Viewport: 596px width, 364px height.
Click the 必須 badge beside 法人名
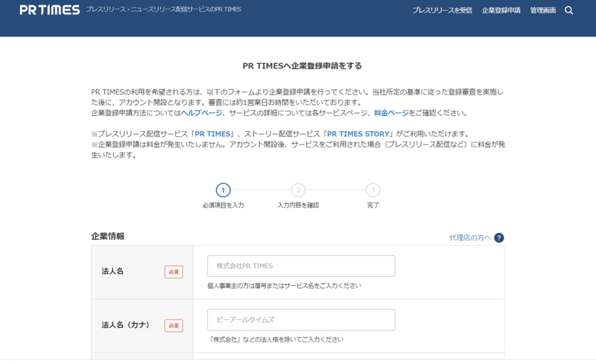click(174, 272)
